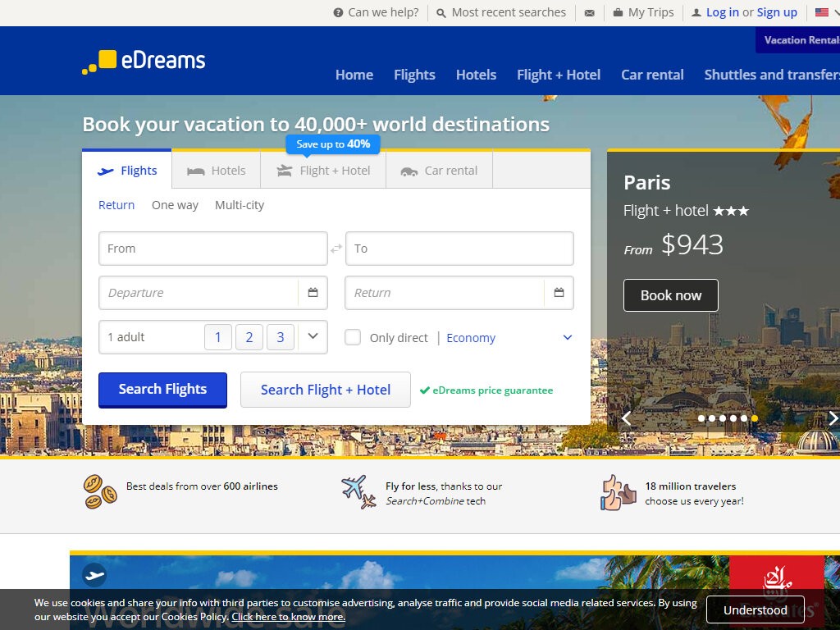Click previous arrow on Paris carousel
The width and height of the screenshot is (840, 630).
tap(626, 418)
